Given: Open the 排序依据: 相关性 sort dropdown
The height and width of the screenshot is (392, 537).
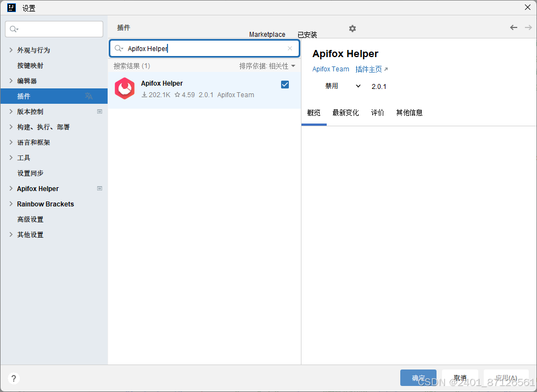Looking at the screenshot, I should pyautogui.click(x=267, y=66).
